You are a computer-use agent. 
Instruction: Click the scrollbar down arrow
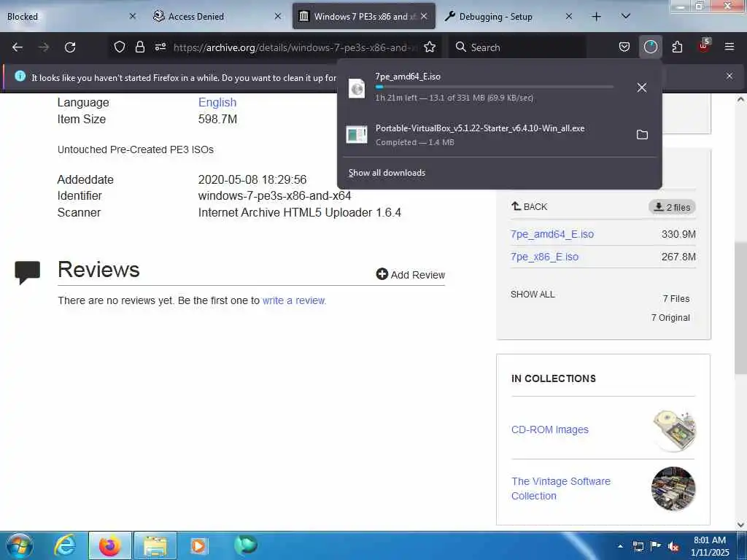[740, 525]
